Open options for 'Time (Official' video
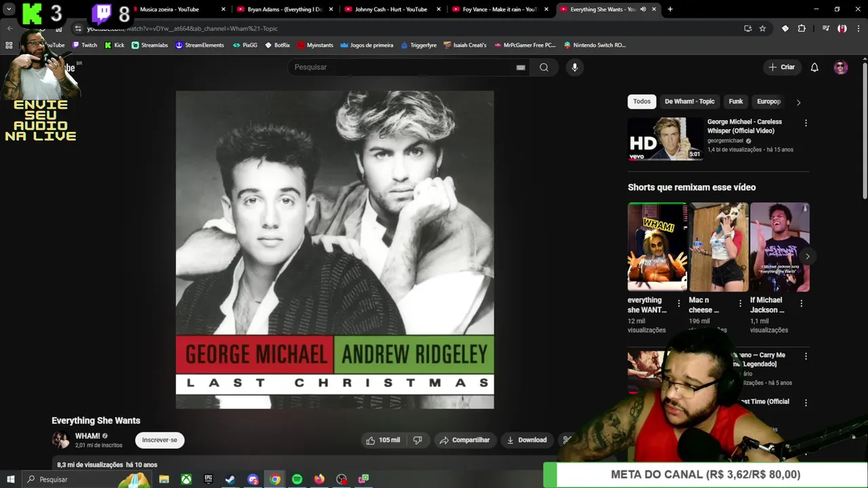This screenshot has height=488, width=868. (x=806, y=403)
